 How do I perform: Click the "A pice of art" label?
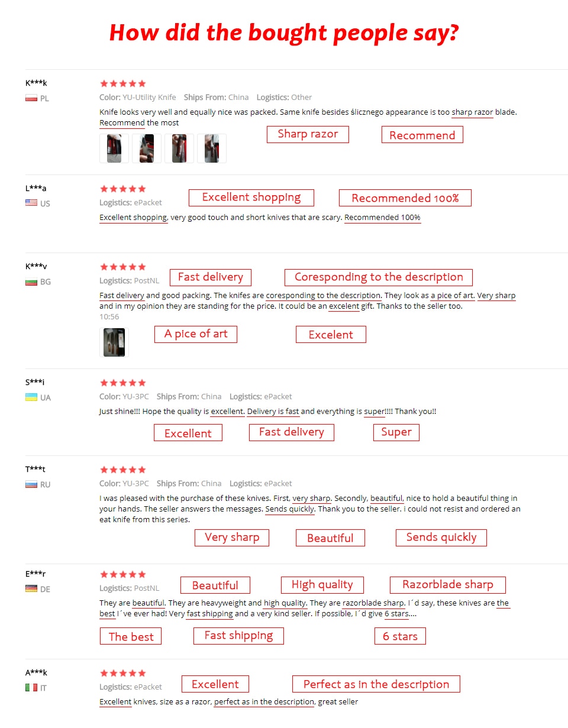(196, 334)
